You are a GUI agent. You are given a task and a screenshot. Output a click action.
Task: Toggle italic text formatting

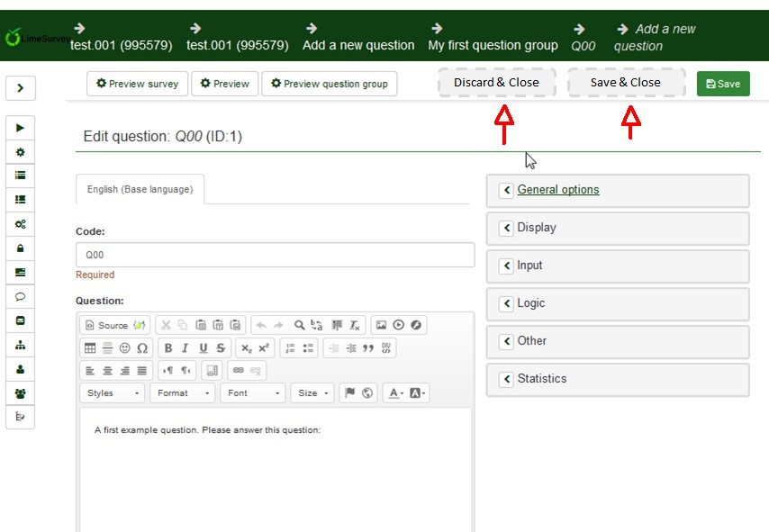(x=185, y=348)
